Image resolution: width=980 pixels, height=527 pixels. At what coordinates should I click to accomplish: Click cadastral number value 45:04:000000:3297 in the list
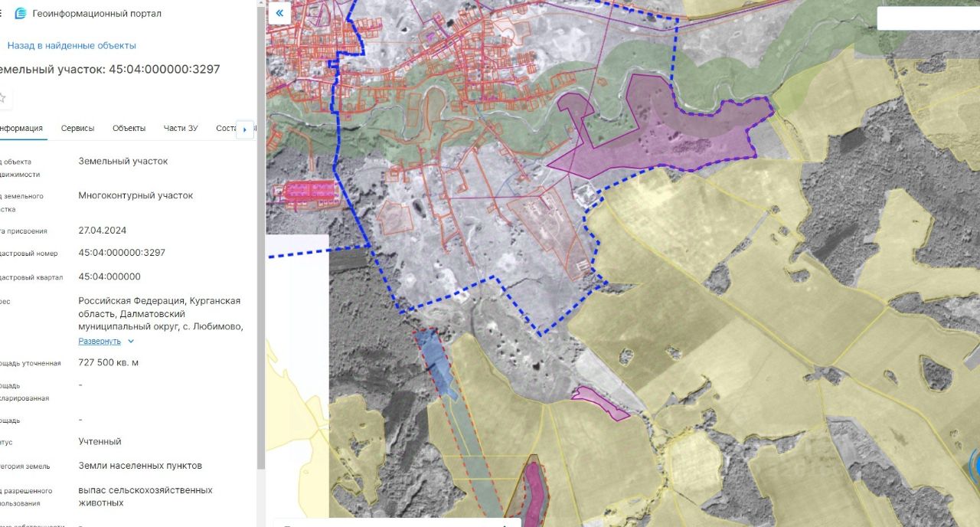click(x=122, y=252)
